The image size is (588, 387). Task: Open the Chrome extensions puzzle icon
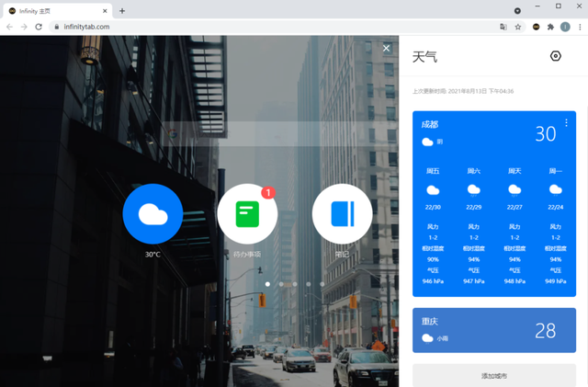pos(550,27)
